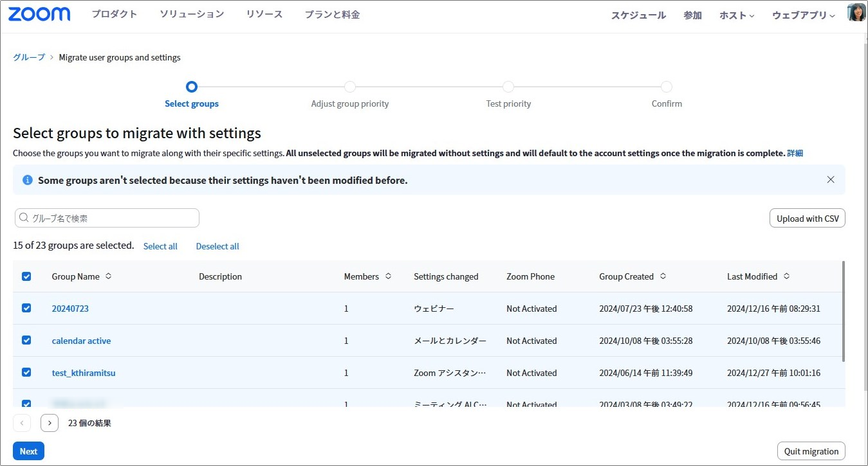Click the Description column header
This screenshot has height=466, width=868.
tap(220, 276)
